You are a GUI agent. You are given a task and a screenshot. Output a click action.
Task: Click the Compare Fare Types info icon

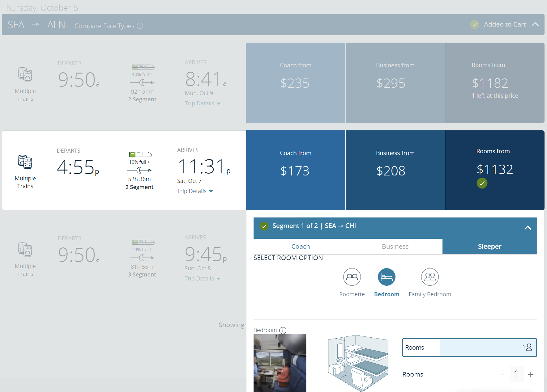(x=140, y=26)
